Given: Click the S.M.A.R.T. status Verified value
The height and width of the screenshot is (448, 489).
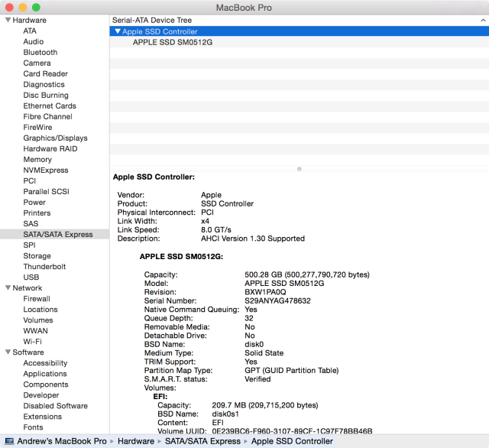Looking at the screenshot, I should click(257, 379).
